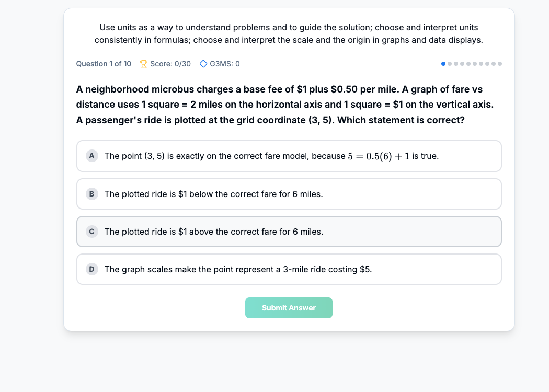Click the units standard description heading
Viewport: 549px width, 392px height.
pyautogui.click(x=289, y=33)
